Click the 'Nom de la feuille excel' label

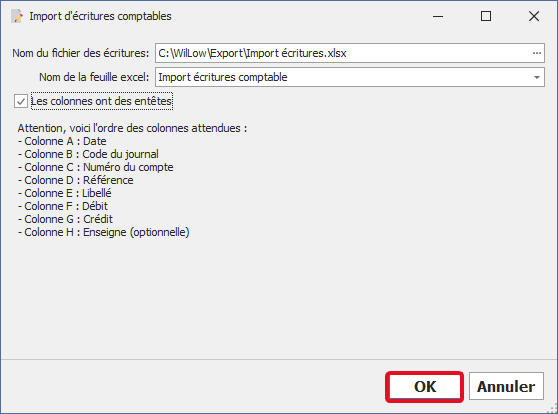[x=94, y=77]
